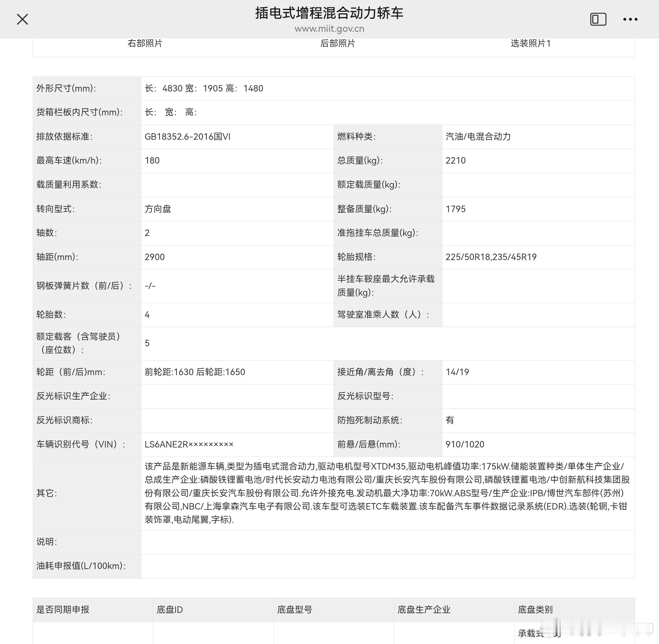
Task: Click the 最高车速(km/h) label
Action: coord(69,161)
